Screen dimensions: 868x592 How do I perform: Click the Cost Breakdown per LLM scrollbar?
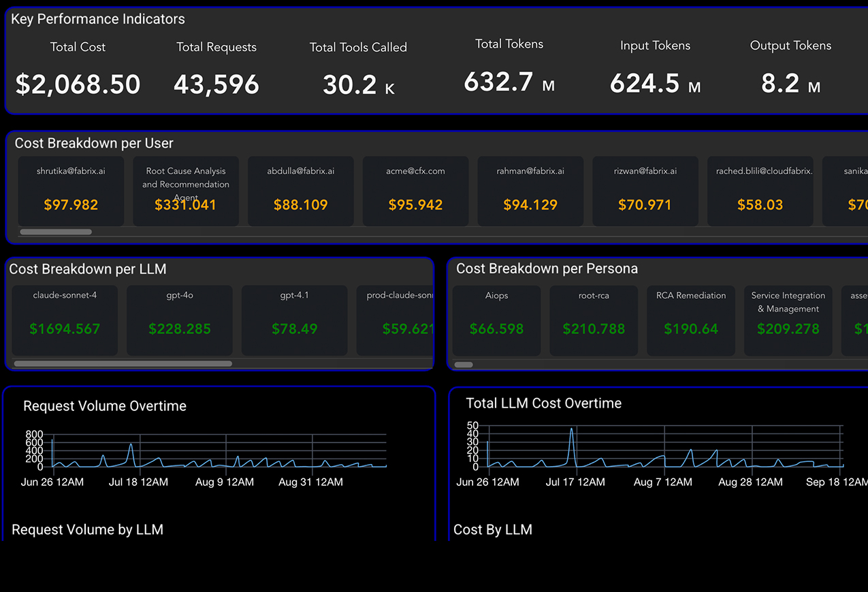(x=123, y=364)
